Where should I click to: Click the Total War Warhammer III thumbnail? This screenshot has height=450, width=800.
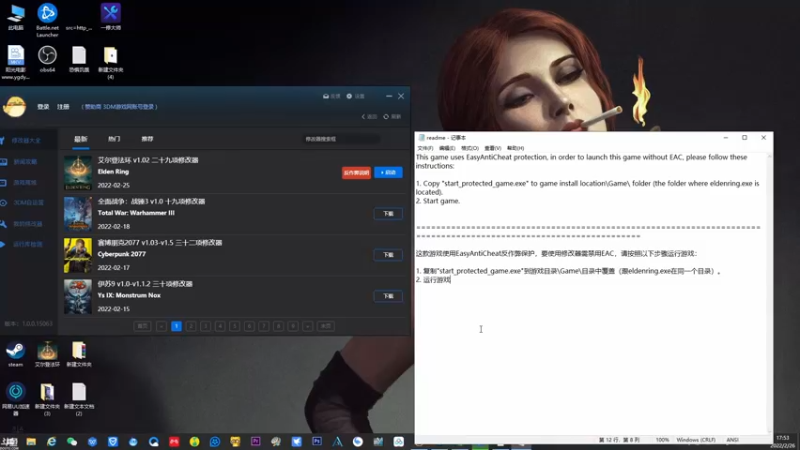pos(78,214)
